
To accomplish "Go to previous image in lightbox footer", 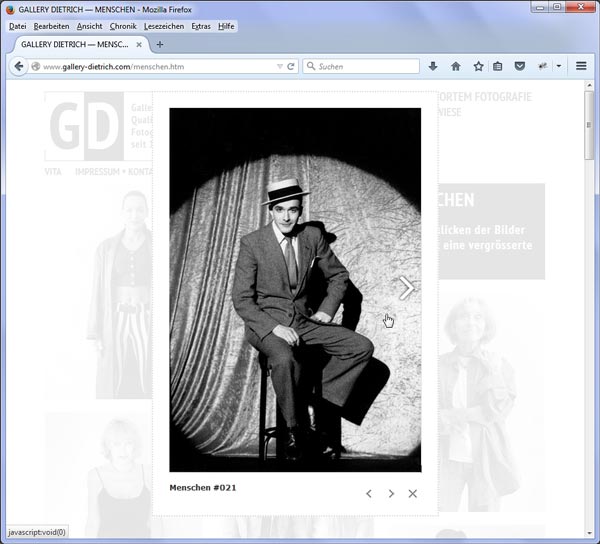I will pyautogui.click(x=369, y=493).
